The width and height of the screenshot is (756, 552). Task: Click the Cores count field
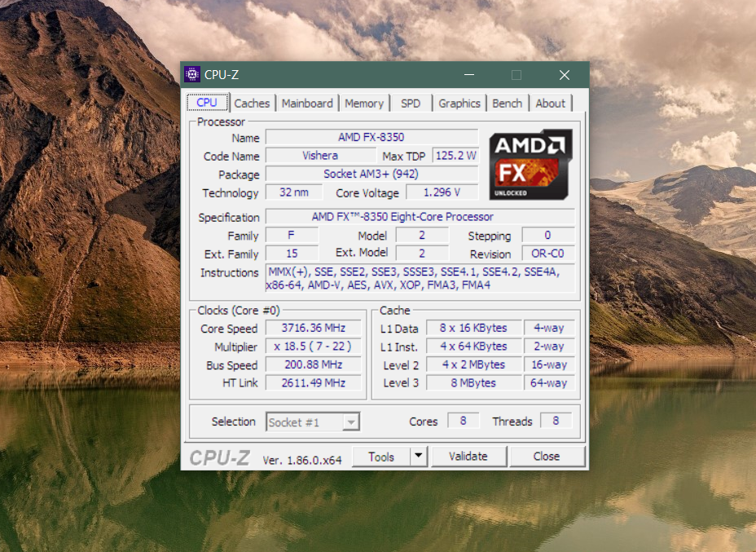[464, 421]
